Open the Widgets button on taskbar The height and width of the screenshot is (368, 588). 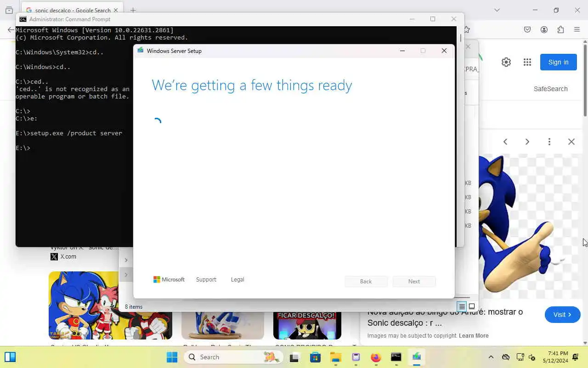point(10,357)
